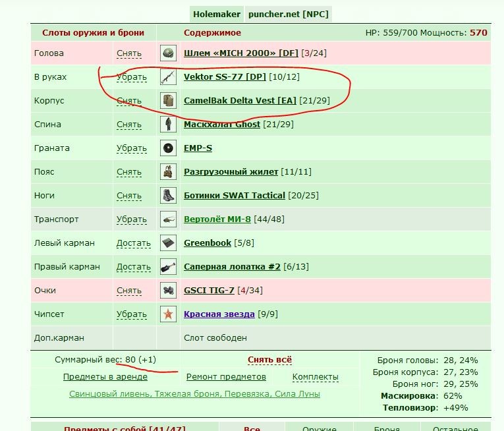
Task: Open the skills link starting Свинцовый ливень
Action: tap(194, 394)
